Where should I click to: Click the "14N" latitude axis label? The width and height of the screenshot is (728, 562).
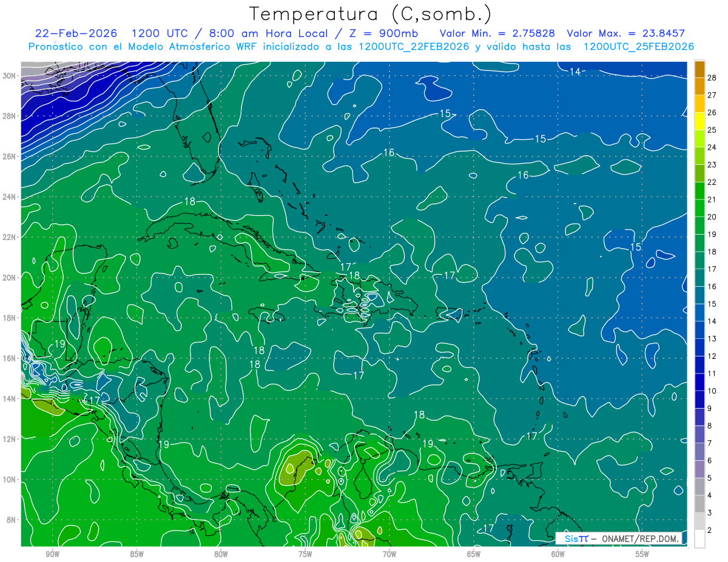point(9,398)
